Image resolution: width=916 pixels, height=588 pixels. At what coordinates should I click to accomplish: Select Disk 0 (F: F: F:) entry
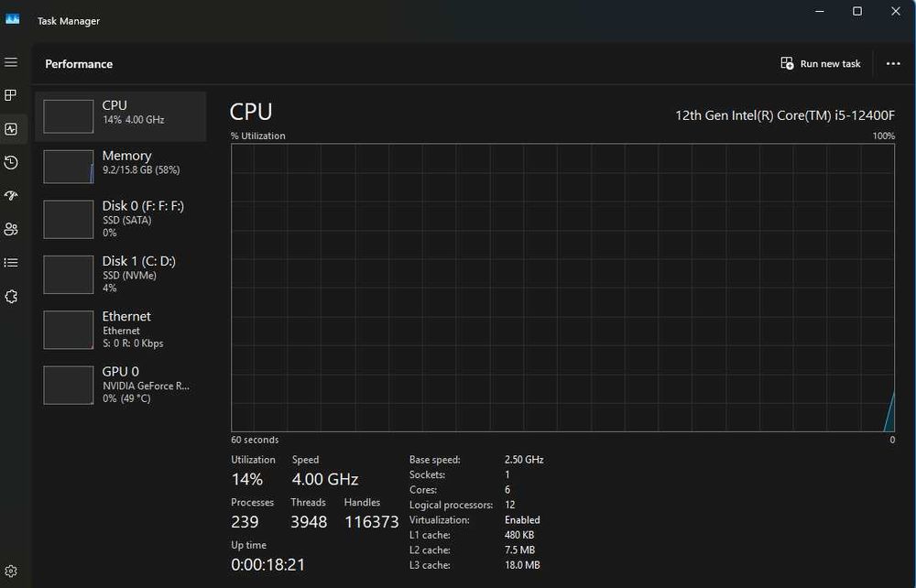point(120,219)
